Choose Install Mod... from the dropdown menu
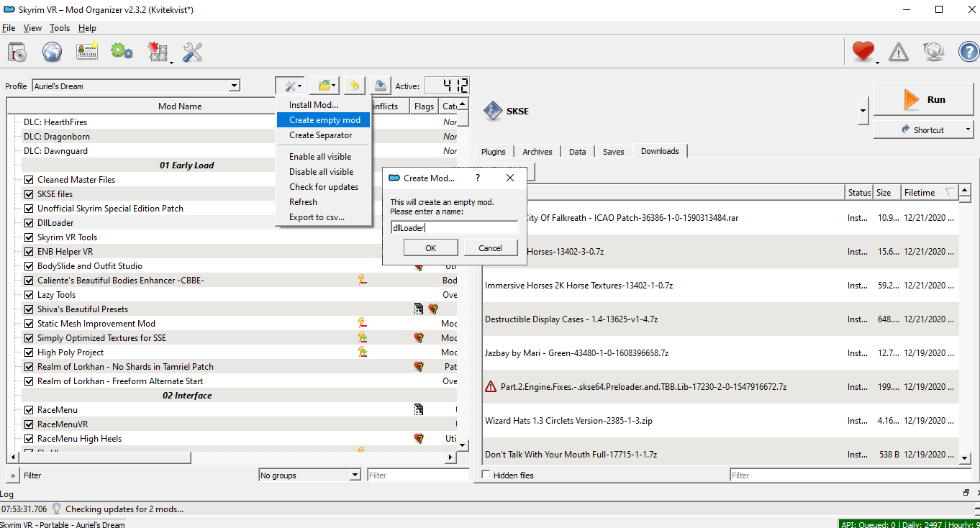This screenshot has height=528, width=980. [x=314, y=105]
